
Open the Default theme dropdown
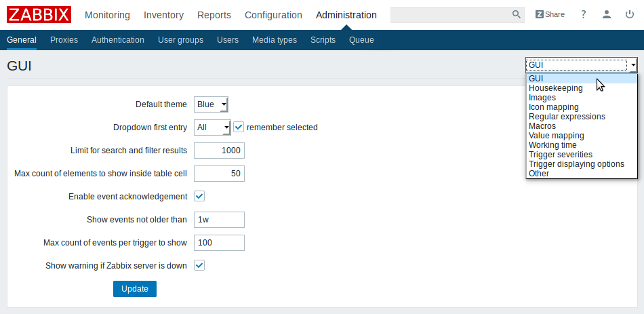(211, 104)
